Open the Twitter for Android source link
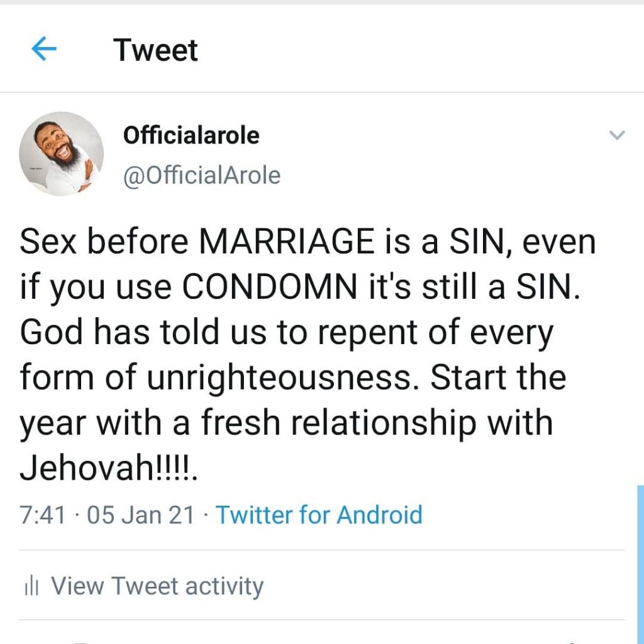This screenshot has width=644, height=644. (x=319, y=514)
